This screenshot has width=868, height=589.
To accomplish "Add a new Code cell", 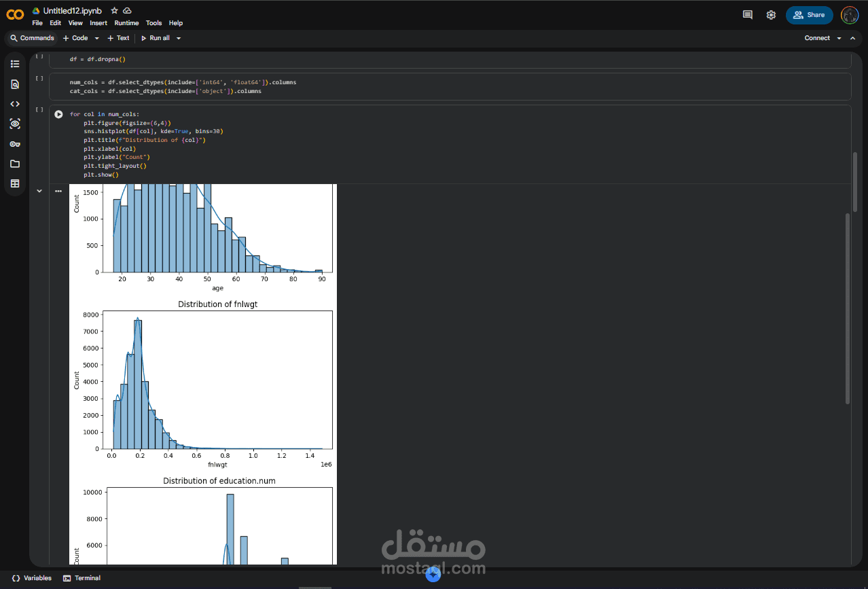I will click(x=75, y=38).
